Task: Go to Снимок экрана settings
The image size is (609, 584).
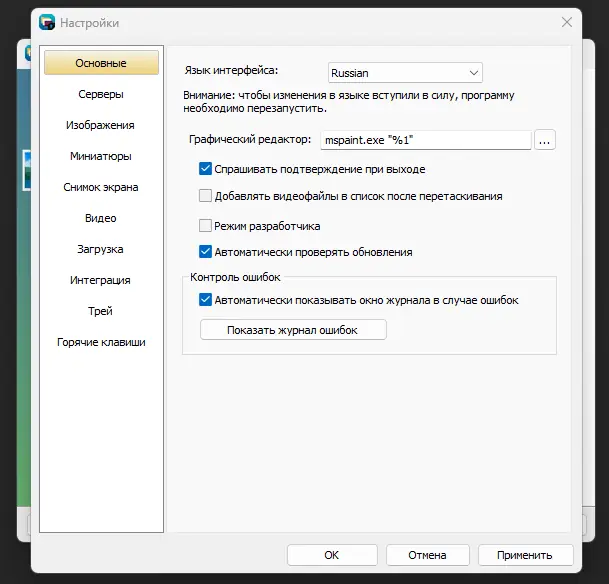Action: click(x=101, y=187)
